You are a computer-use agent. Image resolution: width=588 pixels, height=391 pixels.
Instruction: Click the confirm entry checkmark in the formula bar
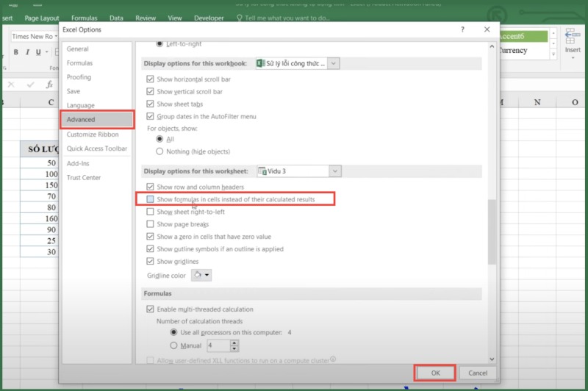pos(30,85)
